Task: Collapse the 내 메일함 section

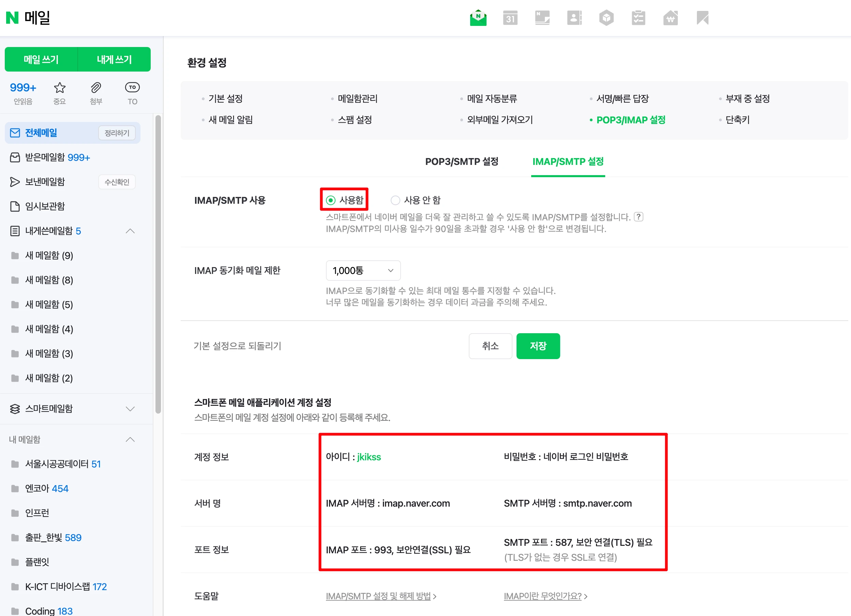Action: [130, 440]
